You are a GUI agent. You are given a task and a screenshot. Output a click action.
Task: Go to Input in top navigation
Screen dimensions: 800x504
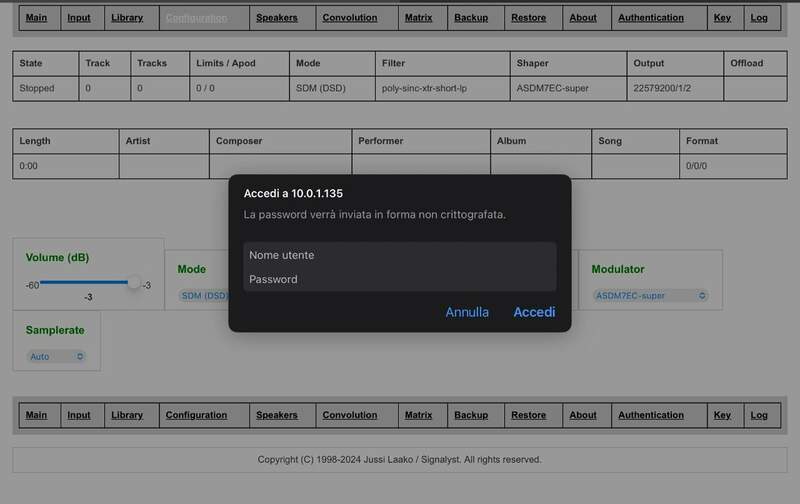click(x=78, y=18)
